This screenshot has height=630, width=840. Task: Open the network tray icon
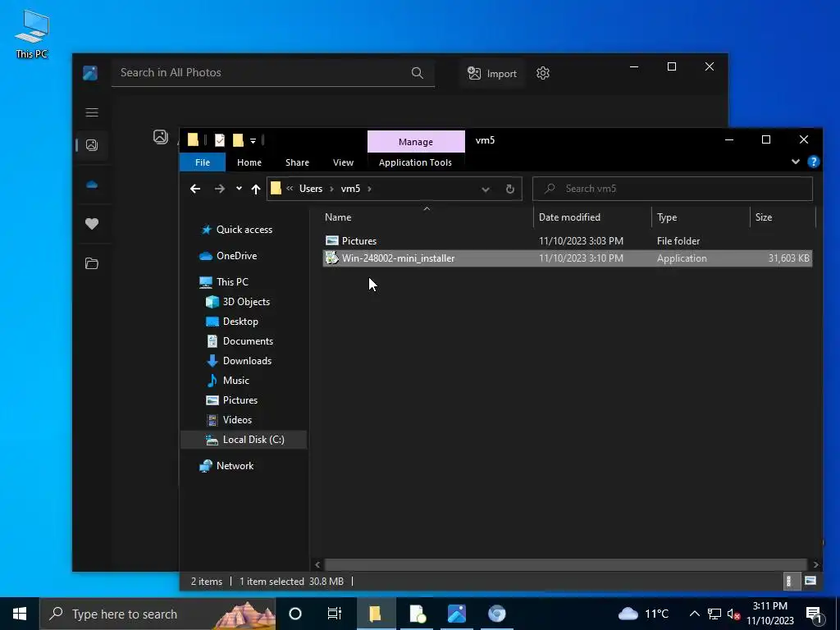(714, 614)
